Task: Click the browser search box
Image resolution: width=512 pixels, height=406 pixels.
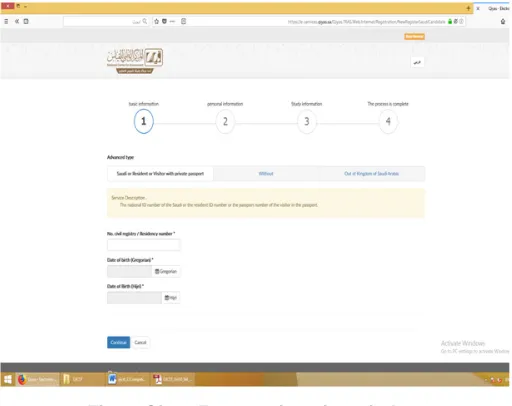Action: tap(106, 21)
